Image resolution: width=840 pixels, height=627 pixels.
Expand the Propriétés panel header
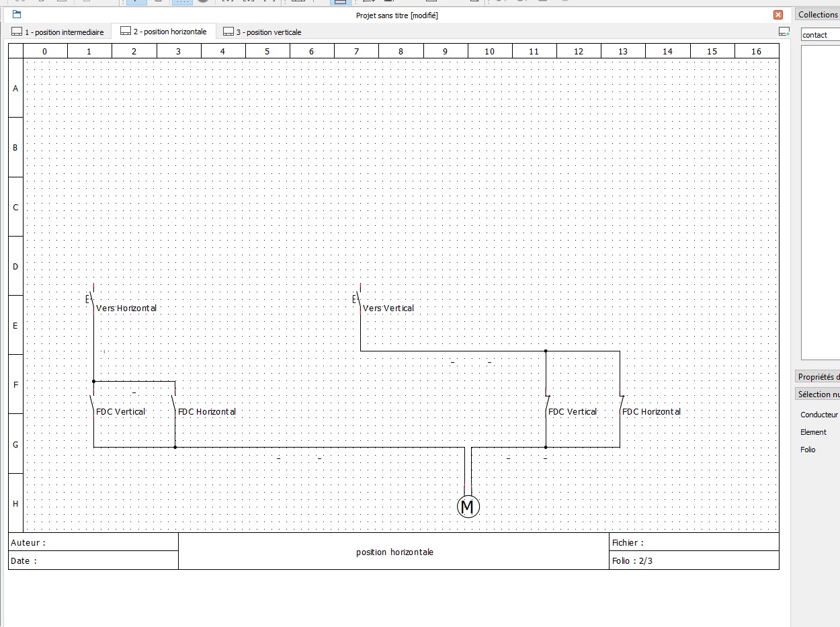(x=817, y=377)
